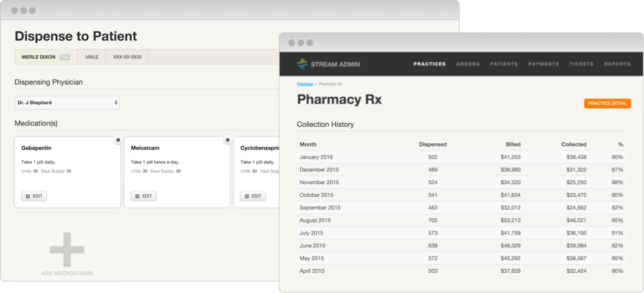Open the Payments section

pos(543,64)
